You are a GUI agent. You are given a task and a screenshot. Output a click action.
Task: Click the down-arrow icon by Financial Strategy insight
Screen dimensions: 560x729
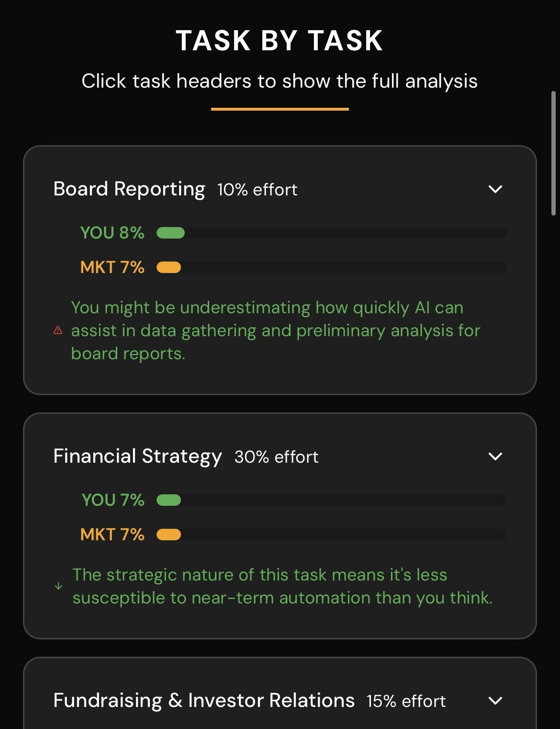(x=58, y=585)
